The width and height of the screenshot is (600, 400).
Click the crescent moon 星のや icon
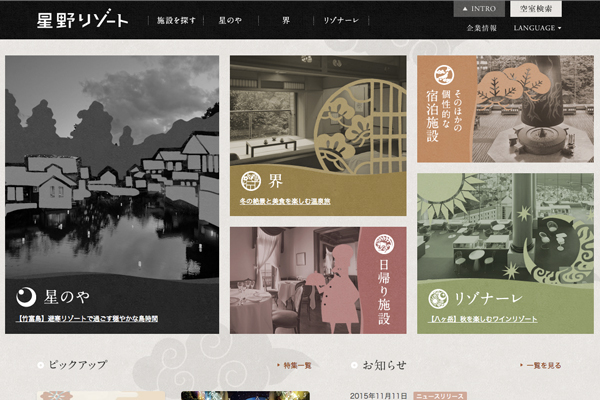[26, 297]
